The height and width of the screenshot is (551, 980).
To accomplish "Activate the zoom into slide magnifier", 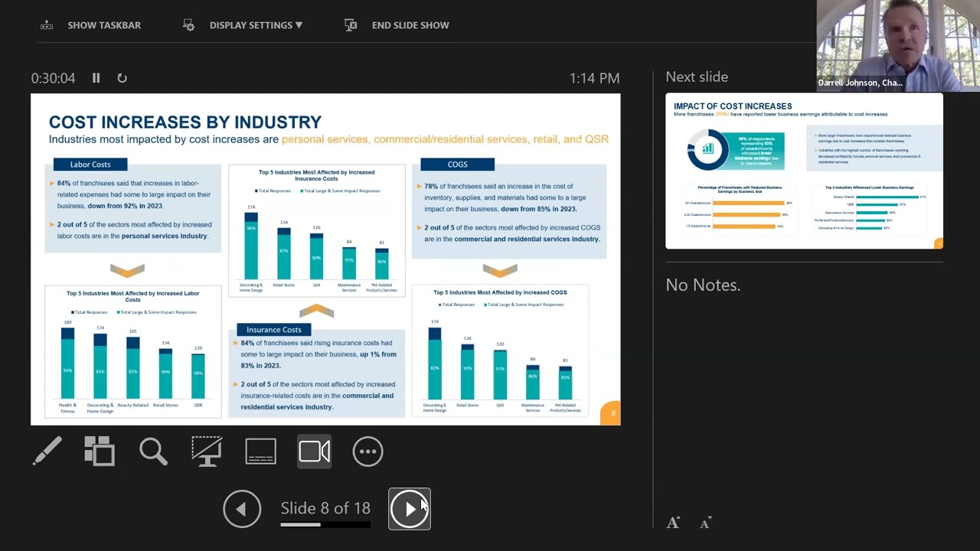I will tap(153, 452).
